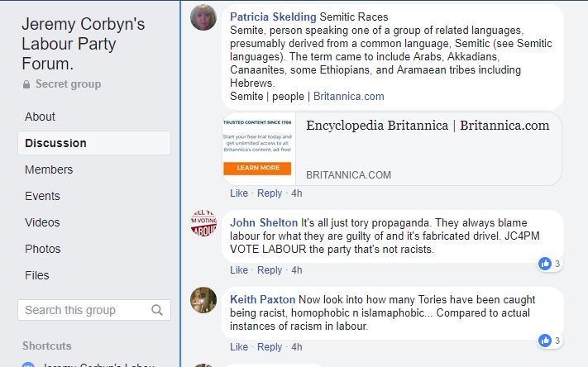588x367 pixels.
Task: Like Patricia Skelding's comment
Action: (x=239, y=193)
